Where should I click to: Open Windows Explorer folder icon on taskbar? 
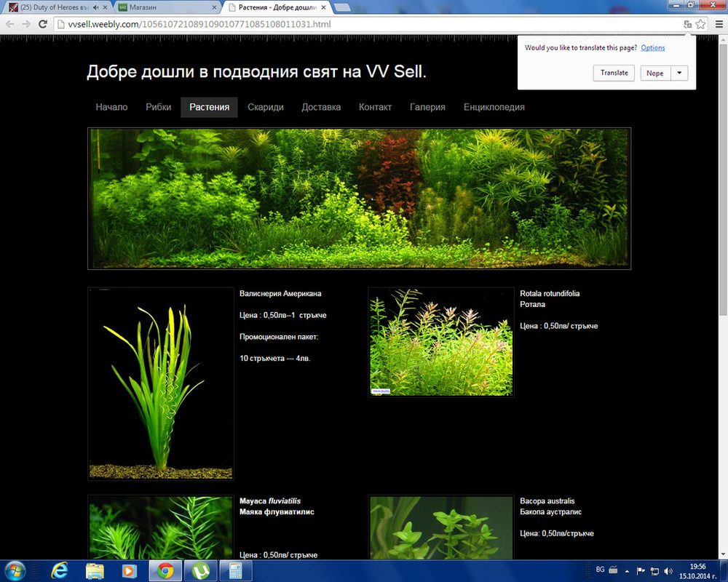click(95, 570)
